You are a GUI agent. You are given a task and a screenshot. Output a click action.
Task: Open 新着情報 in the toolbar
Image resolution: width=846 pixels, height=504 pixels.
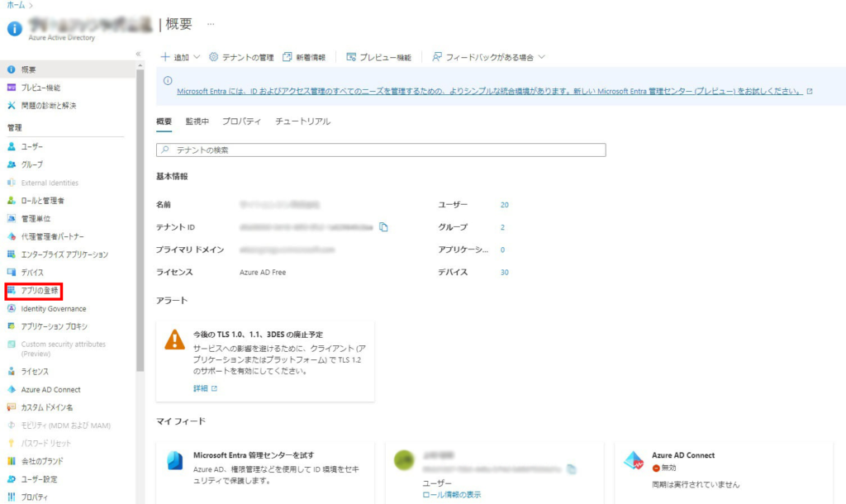point(304,57)
